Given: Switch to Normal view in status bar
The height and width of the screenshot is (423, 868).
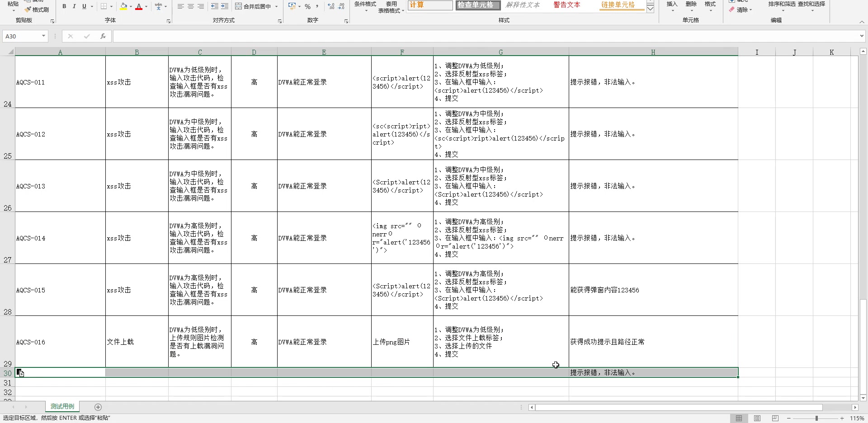Looking at the screenshot, I should click(739, 418).
